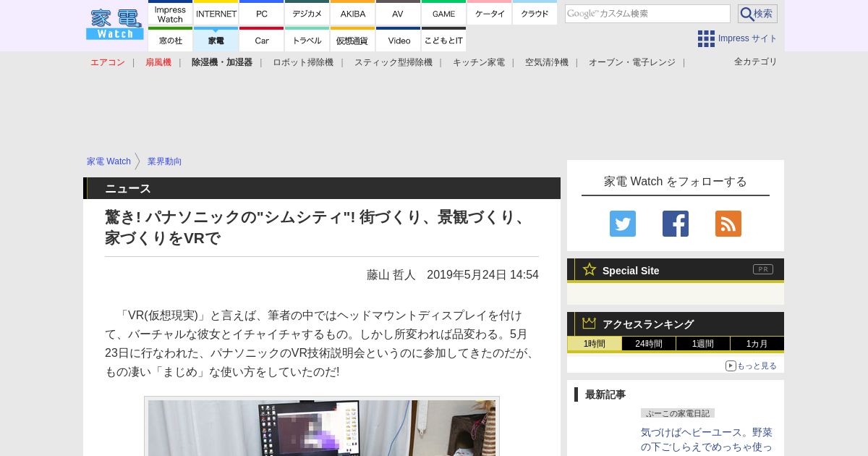
Task: Open the Car tab
Action: pyautogui.click(x=262, y=40)
